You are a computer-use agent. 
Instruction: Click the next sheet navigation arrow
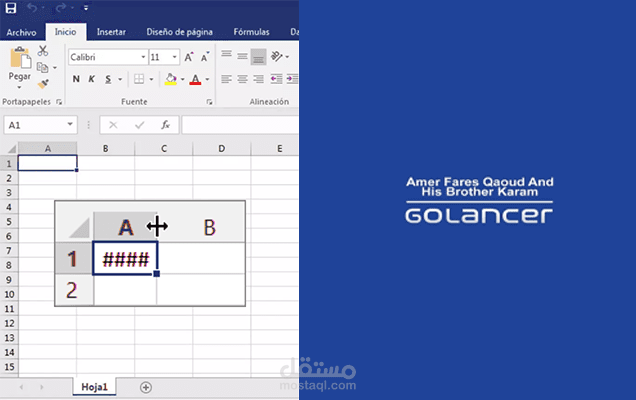click(x=41, y=387)
